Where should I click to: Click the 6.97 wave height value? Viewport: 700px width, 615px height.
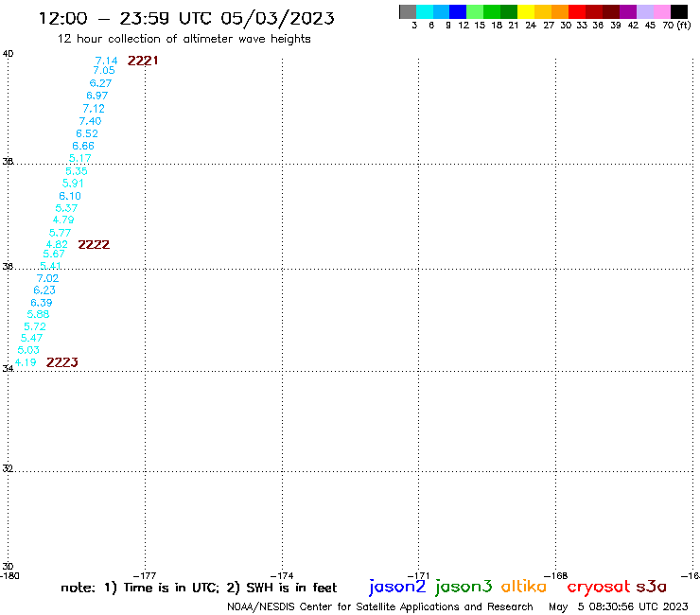pyautogui.click(x=96, y=96)
